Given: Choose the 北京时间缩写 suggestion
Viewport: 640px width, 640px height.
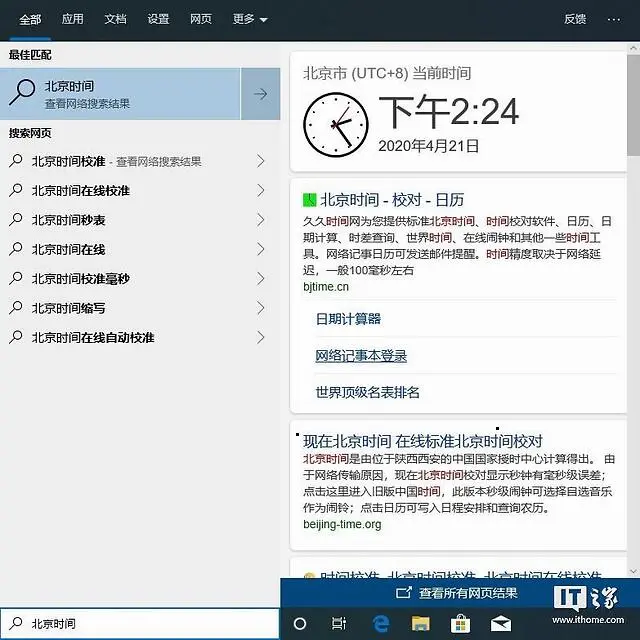Looking at the screenshot, I should point(140,308).
